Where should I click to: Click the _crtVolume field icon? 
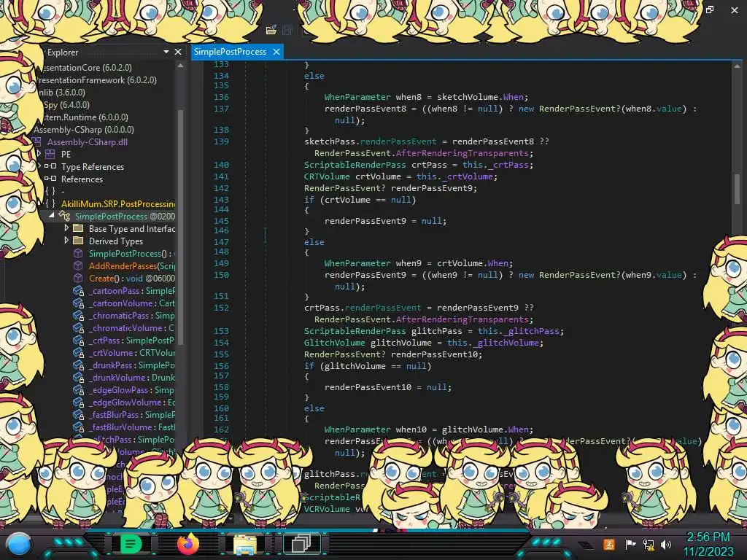pos(79,352)
